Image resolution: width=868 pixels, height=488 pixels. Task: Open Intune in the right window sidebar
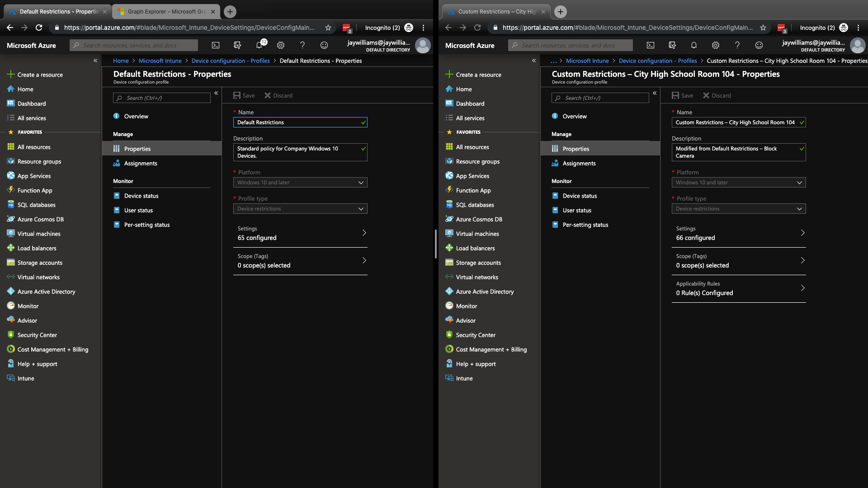click(x=464, y=378)
